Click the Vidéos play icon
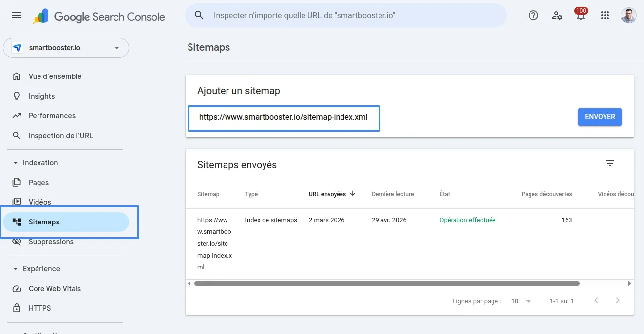The image size is (644, 334). coord(17,202)
